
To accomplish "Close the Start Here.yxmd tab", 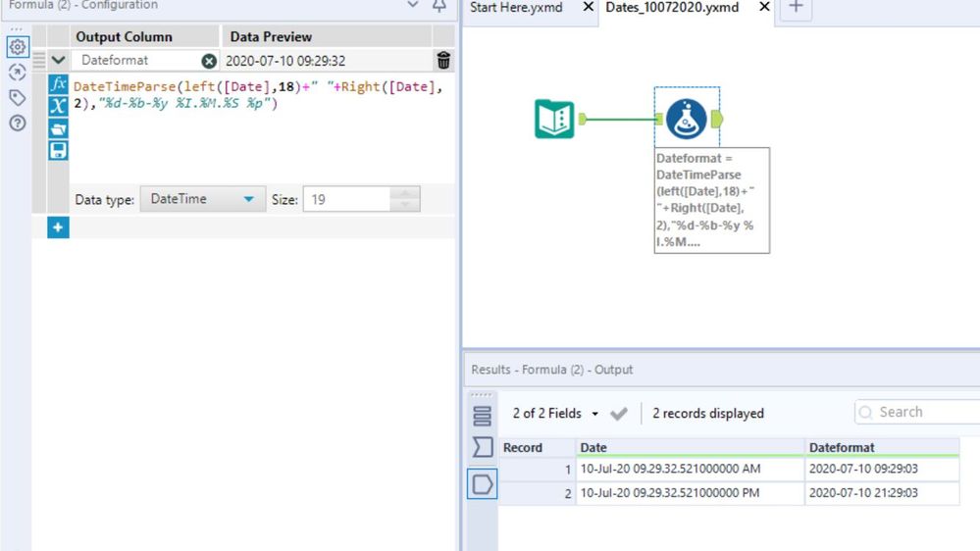I will [589, 7].
